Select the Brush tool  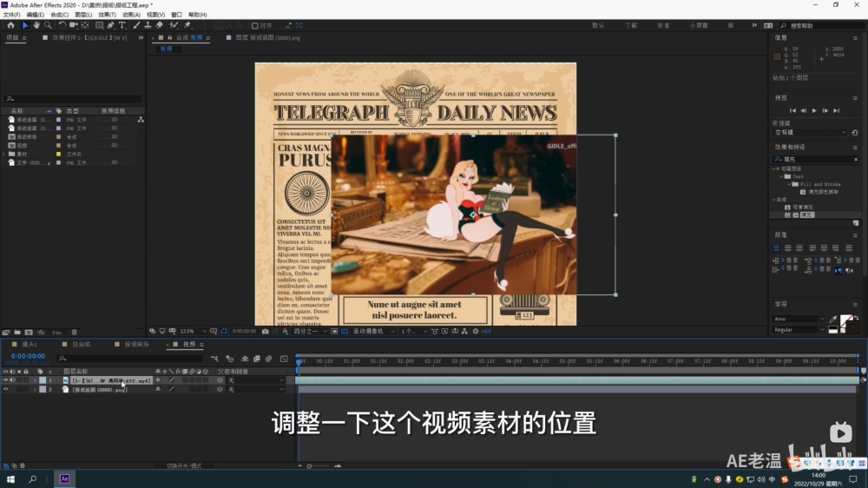pyautogui.click(x=136, y=25)
